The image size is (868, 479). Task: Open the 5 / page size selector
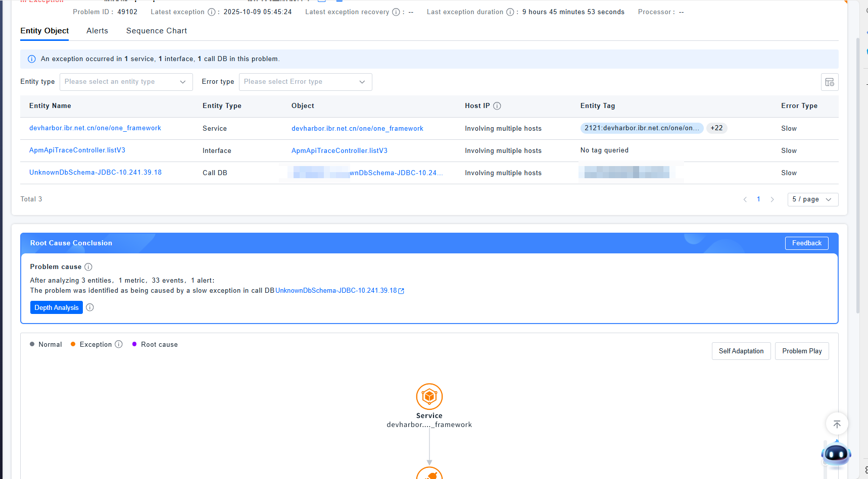(812, 199)
